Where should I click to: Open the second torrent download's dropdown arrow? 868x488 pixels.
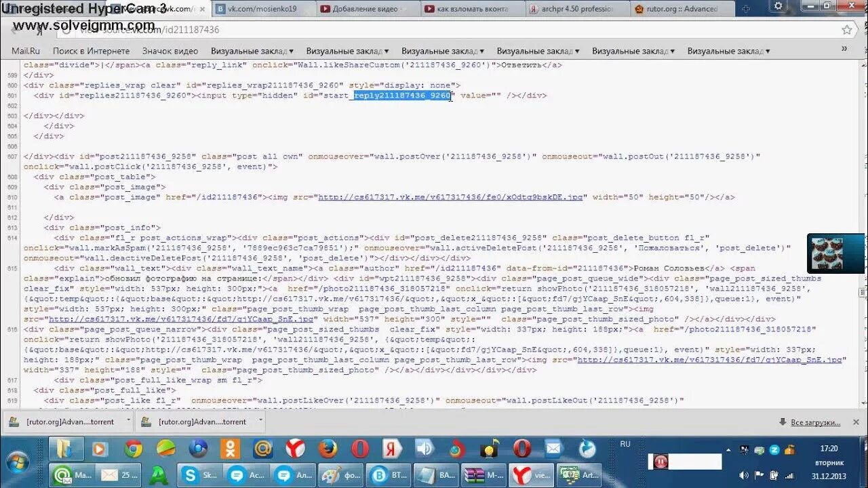[260, 422]
